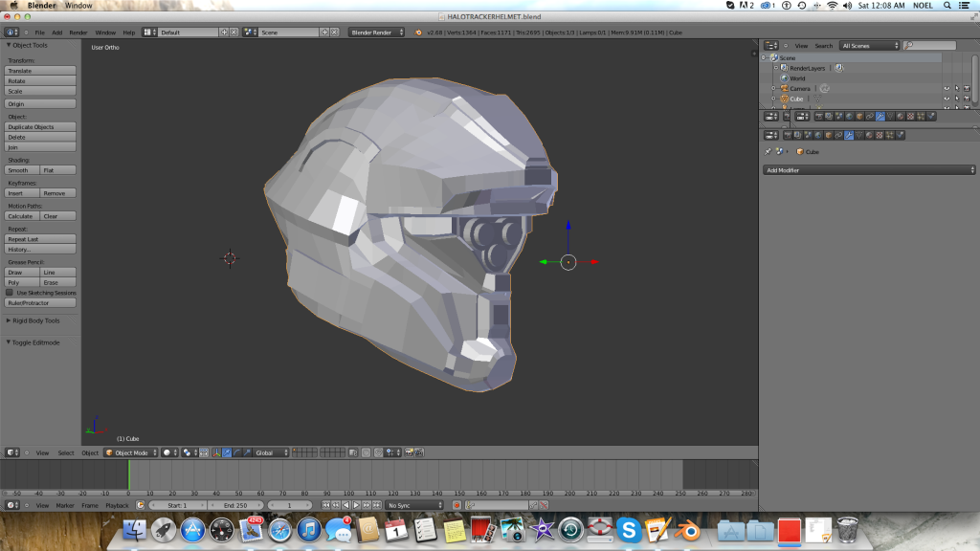Click the End: 250 frame field
The width and height of the screenshot is (980, 551).
pos(235,505)
